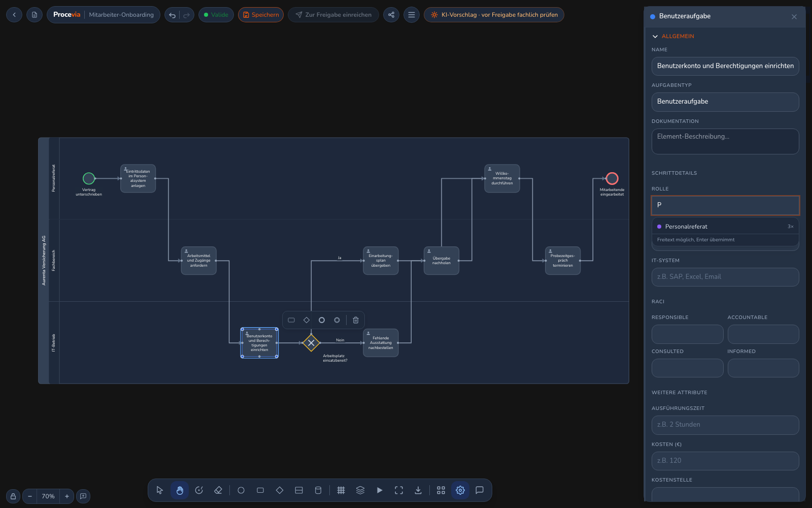Screen dimensions: 812x508
Task: Add comment icon next to zoom
Action: click(x=83, y=496)
